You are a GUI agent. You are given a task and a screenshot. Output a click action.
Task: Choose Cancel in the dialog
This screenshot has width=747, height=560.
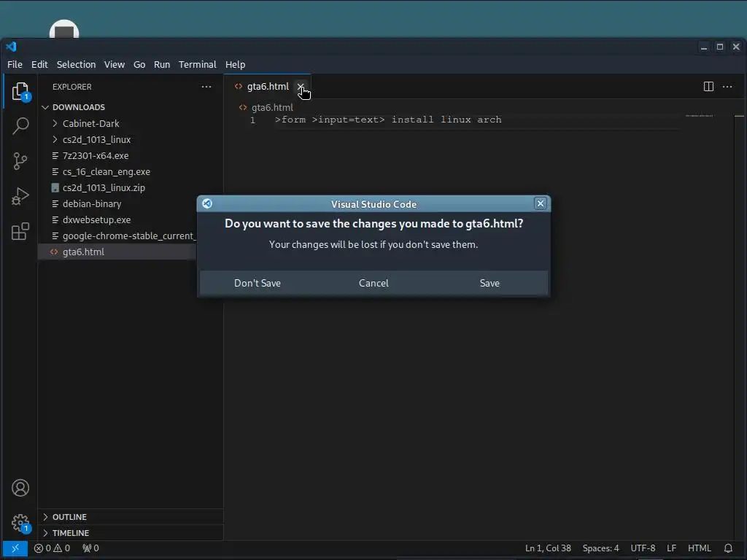[x=373, y=283]
